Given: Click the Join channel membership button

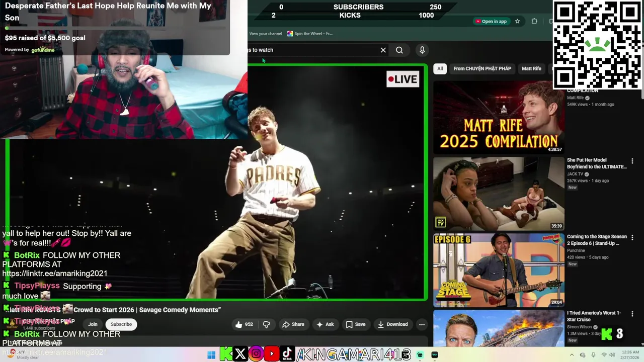Looking at the screenshot, I should 93,324.
